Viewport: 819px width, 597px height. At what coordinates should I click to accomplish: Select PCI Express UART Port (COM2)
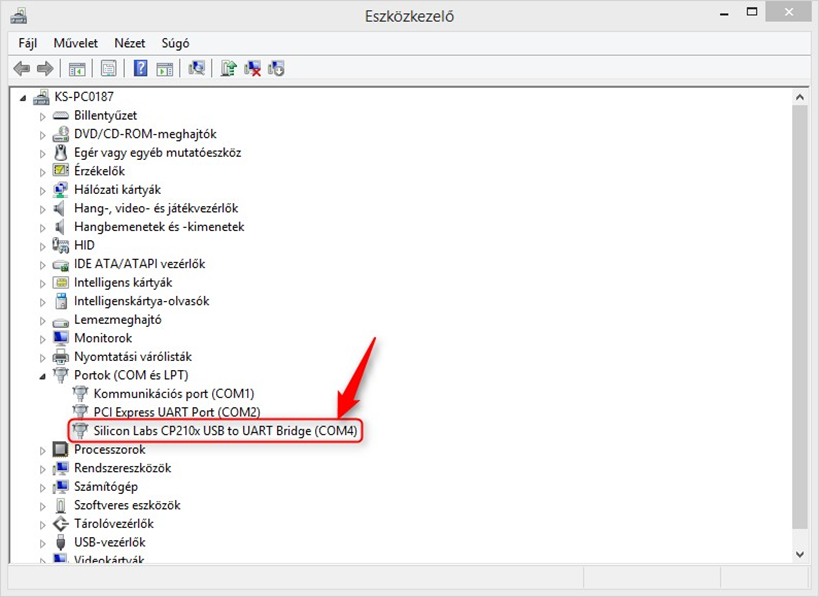click(177, 412)
